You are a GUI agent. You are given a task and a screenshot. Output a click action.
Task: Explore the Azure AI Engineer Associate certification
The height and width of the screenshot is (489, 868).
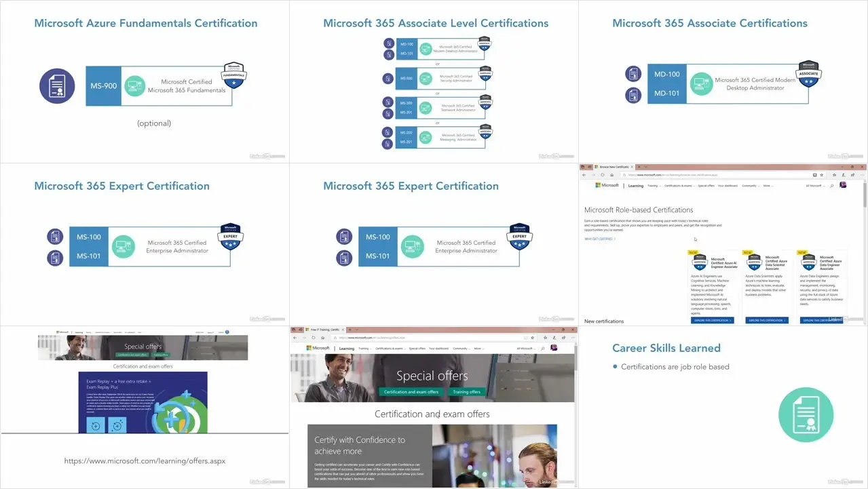(712, 320)
